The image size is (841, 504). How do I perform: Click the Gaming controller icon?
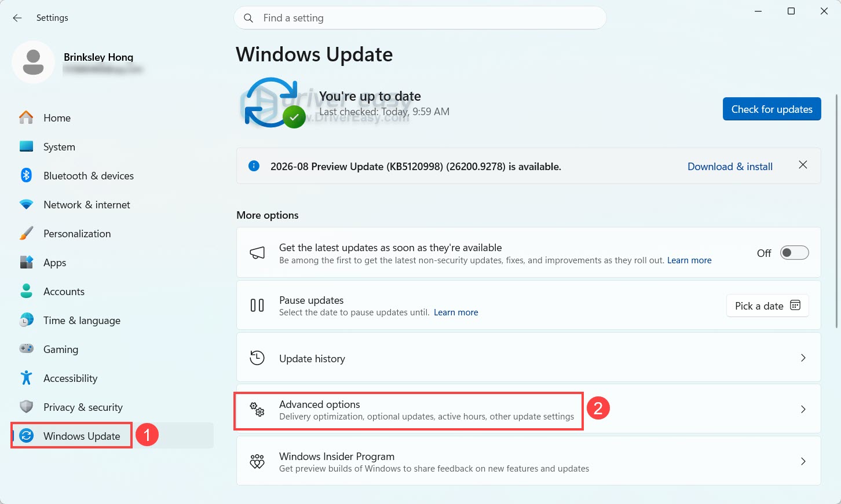click(26, 349)
